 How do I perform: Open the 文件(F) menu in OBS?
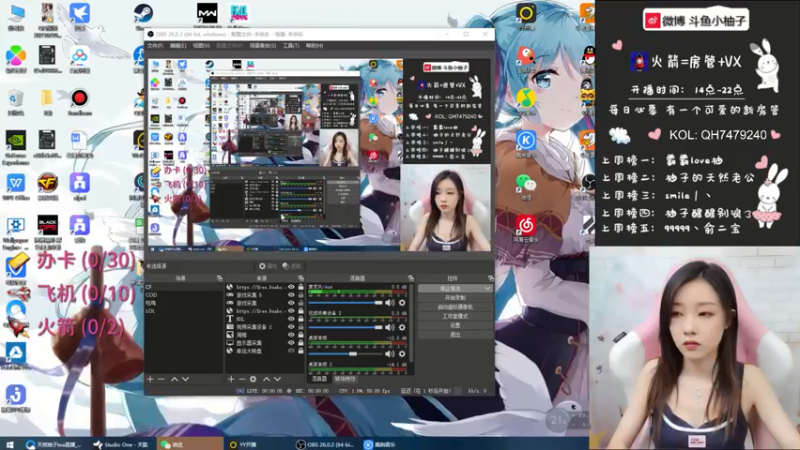(155, 46)
